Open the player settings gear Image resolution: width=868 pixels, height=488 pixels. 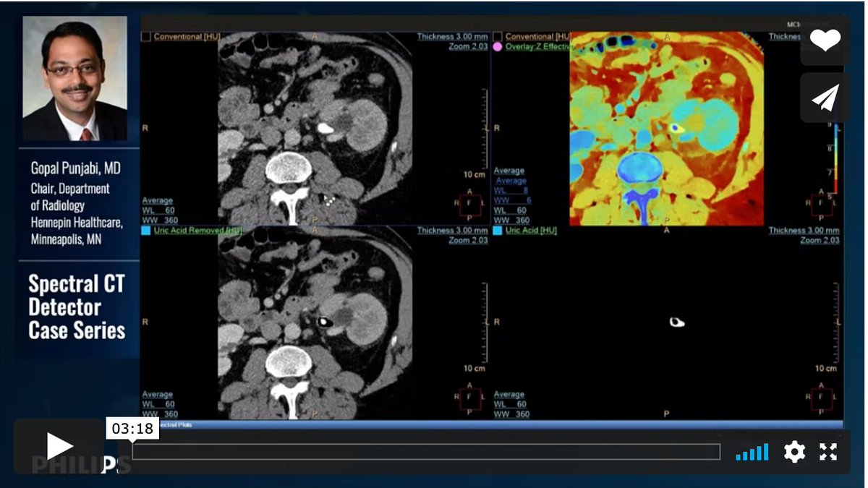[x=794, y=452]
